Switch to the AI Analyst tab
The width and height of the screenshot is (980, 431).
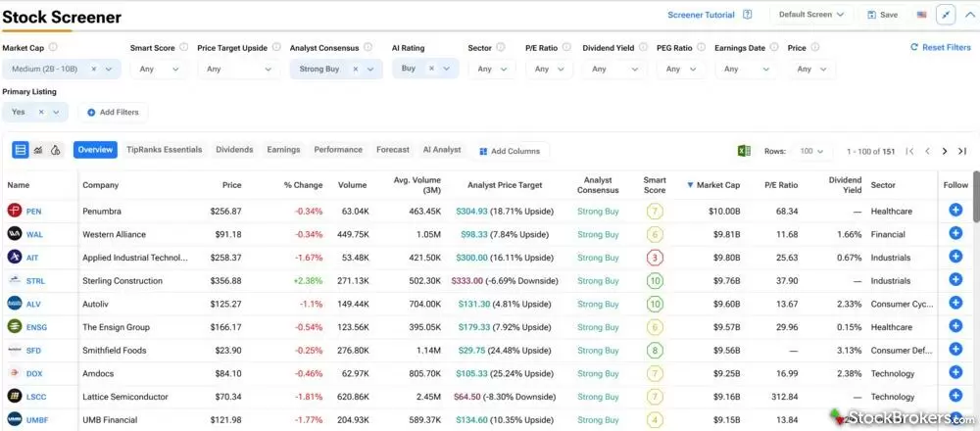(x=442, y=150)
